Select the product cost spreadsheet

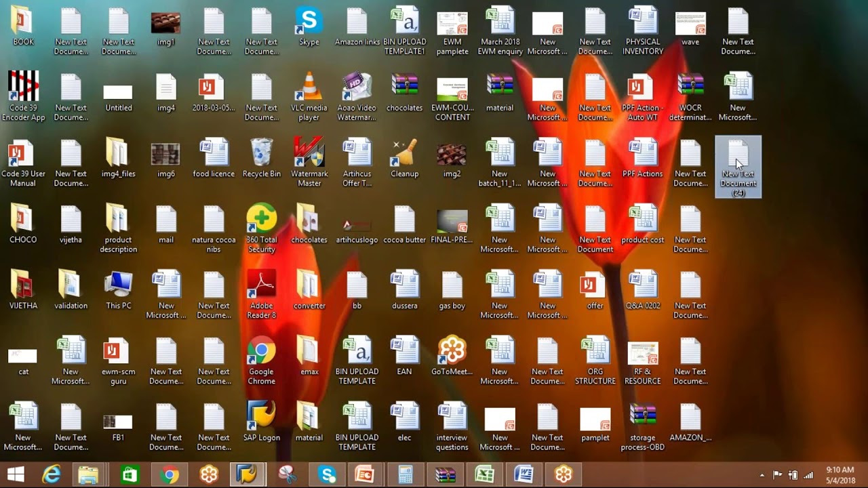[x=642, y=224]
